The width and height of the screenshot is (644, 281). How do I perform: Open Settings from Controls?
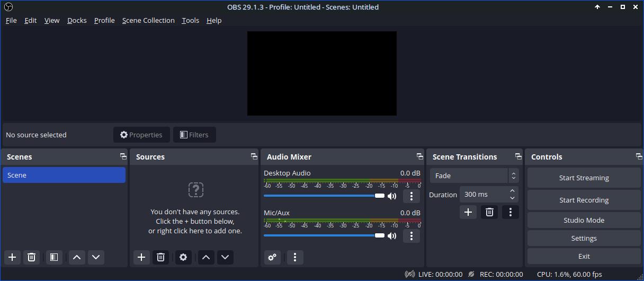[x=584, y=238]
